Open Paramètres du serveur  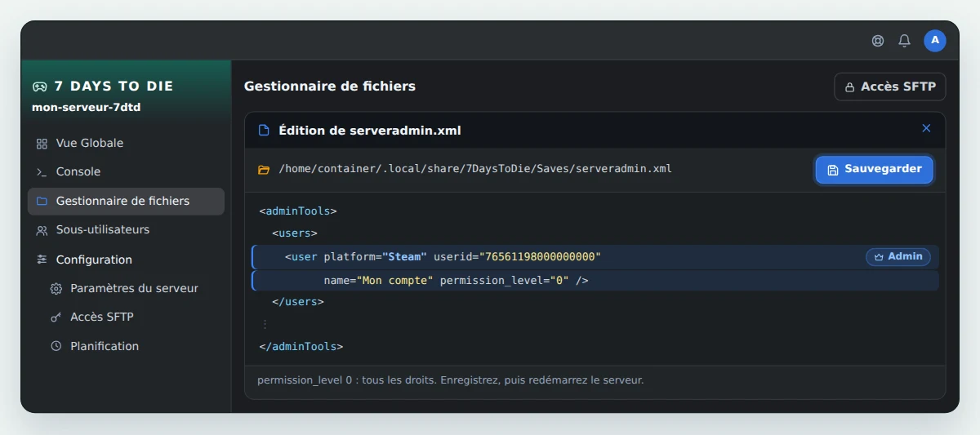click(x=133, y=289)
